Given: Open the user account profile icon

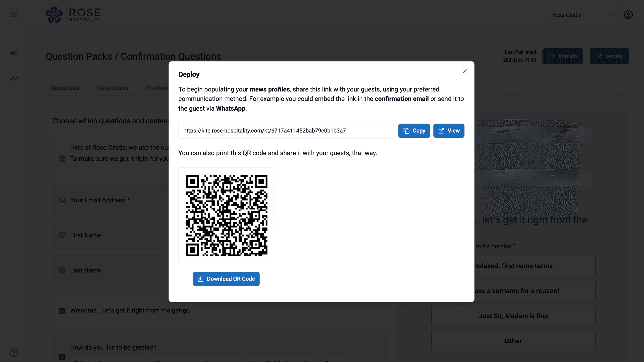Looking at the screenshot, I should [x=628, y=15].
